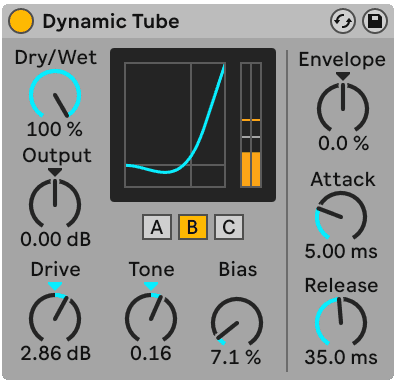Click the orange output level meter

point(251,125)
